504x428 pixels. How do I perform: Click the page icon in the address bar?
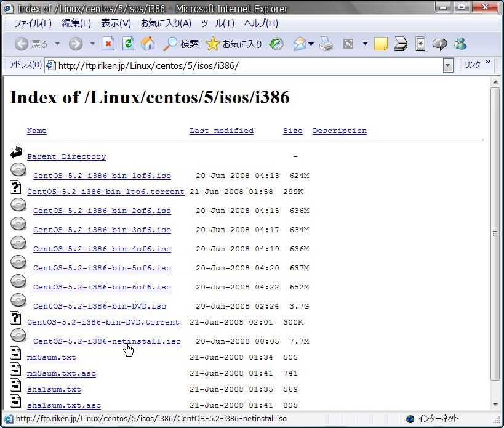[51, 66]
